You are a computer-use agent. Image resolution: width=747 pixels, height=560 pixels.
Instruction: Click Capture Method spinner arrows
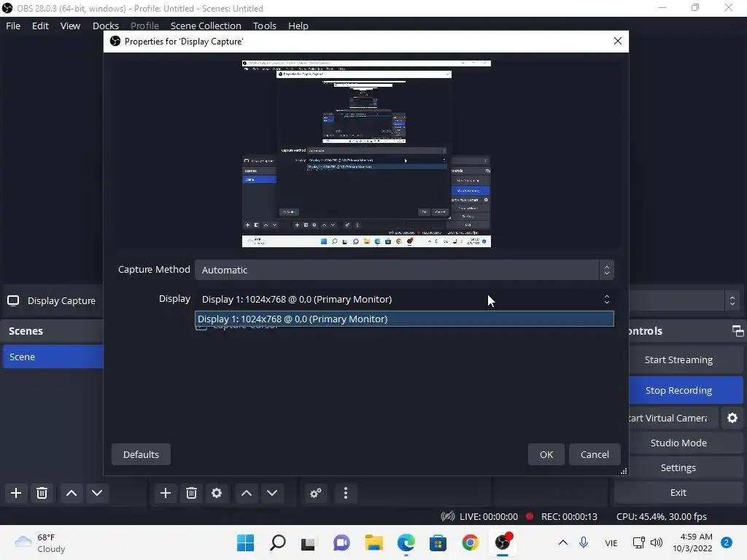tap(606, 270)
